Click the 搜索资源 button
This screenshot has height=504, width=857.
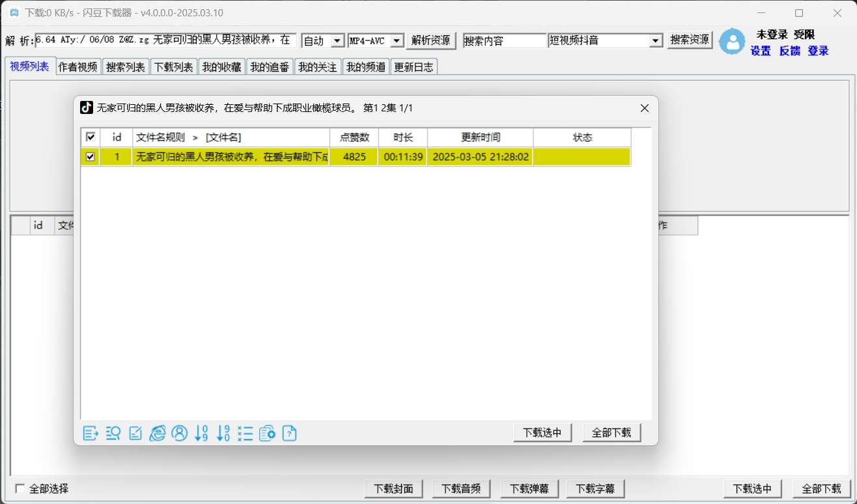point(690,40)
